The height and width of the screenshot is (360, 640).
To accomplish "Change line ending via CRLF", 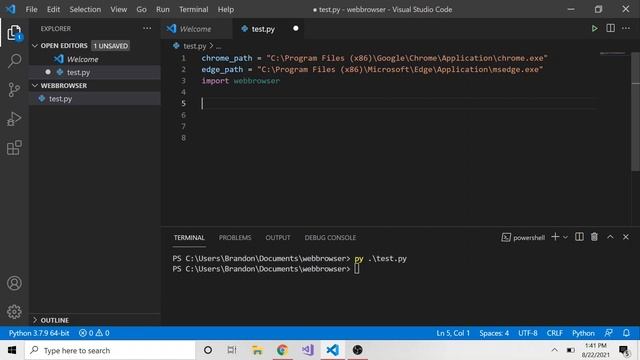I will point(555,333).
